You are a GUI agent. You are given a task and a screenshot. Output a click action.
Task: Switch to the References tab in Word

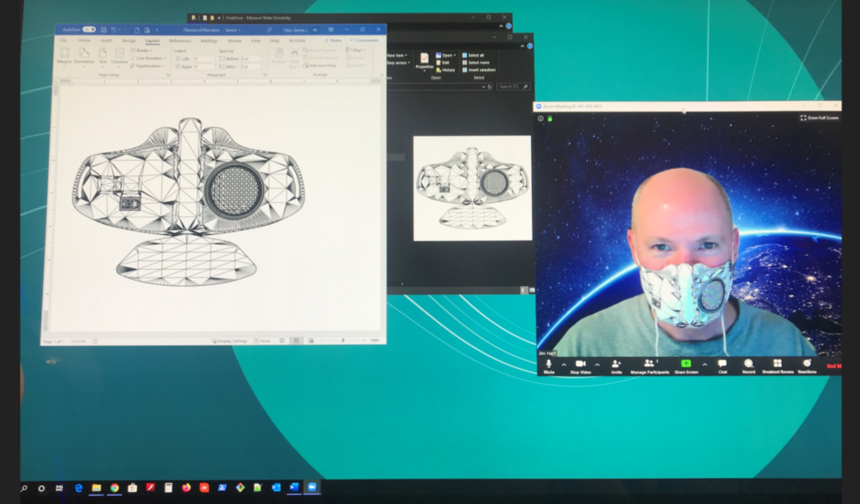pyautogui.click(x=180, y=41)
